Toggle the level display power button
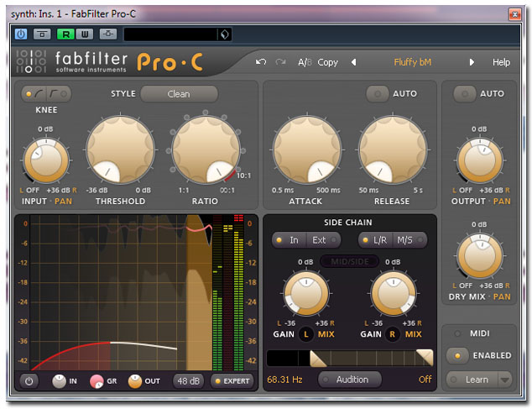Screen dimensions: 532x409 [29, 381]
